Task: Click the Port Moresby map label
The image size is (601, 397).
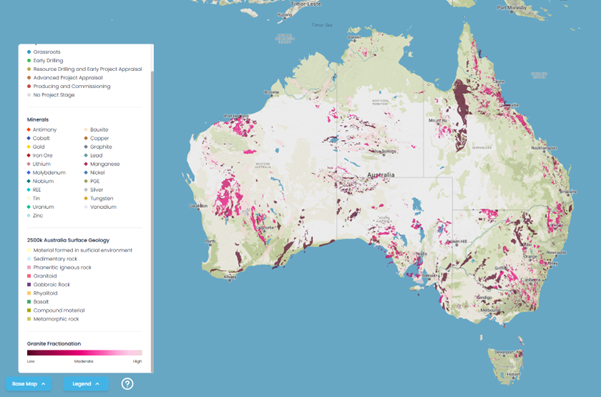Action: [x=512, y=7]
